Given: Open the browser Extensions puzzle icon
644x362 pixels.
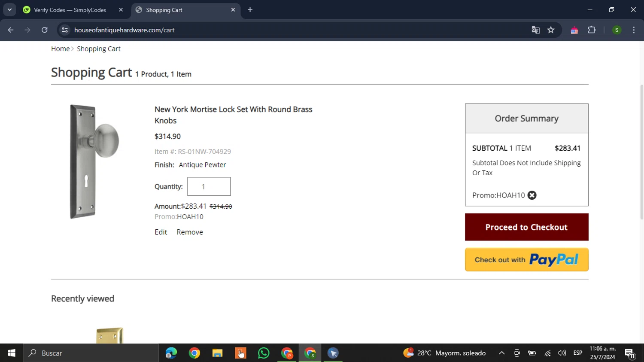Looking at the screenshot, I should click(592, 30).
